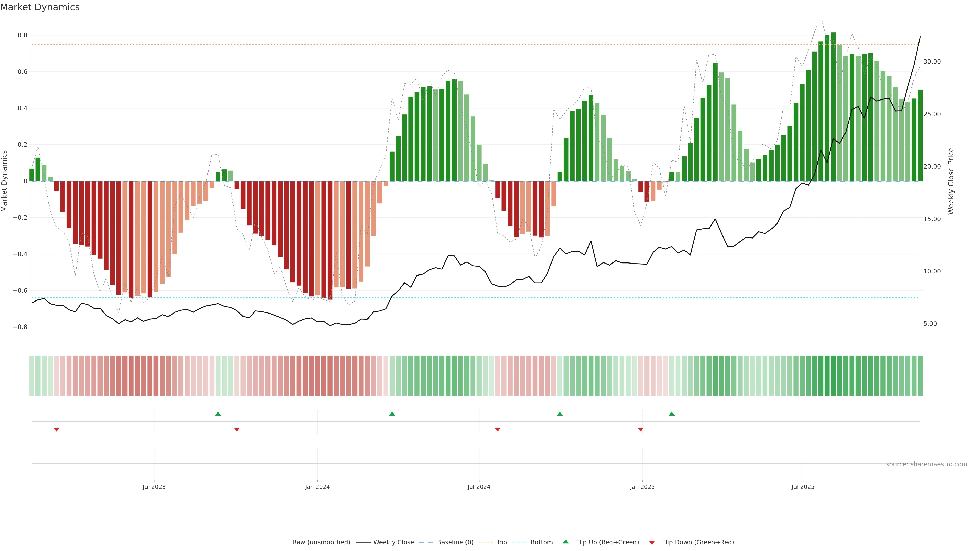Click the flip-down marker just after Jul 2024

click(498, 429)
